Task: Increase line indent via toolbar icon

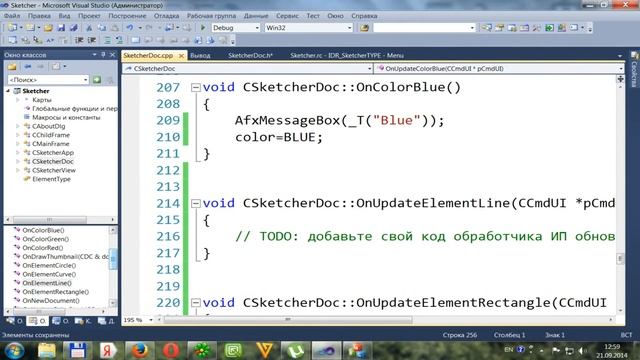Action: [x=92, y=40]
